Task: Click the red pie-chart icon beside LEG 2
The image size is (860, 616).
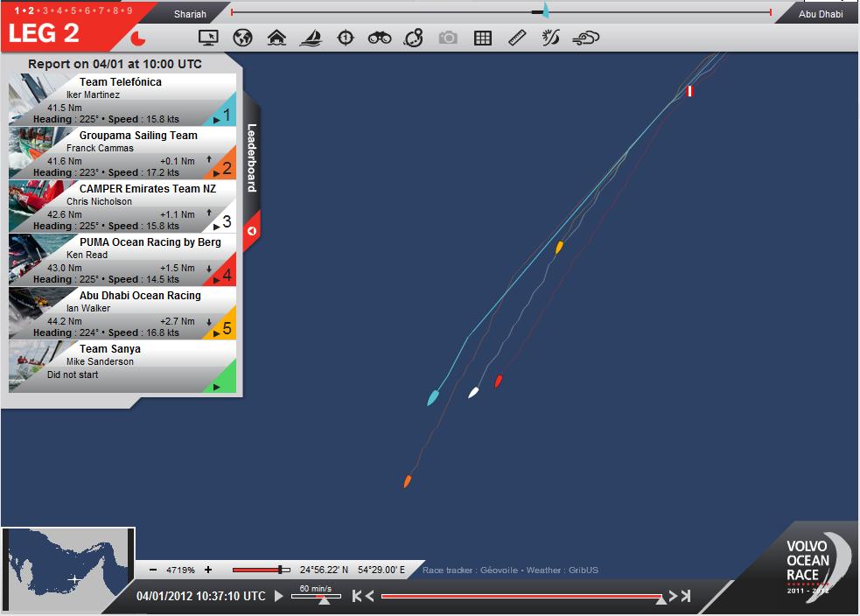Action: [138, 38]
